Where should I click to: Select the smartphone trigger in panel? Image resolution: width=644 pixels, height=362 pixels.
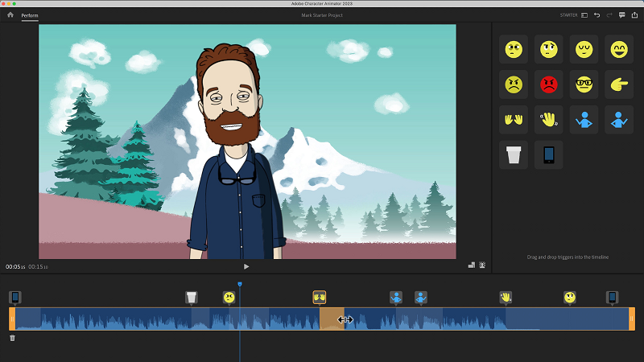[x=548, y=154]
